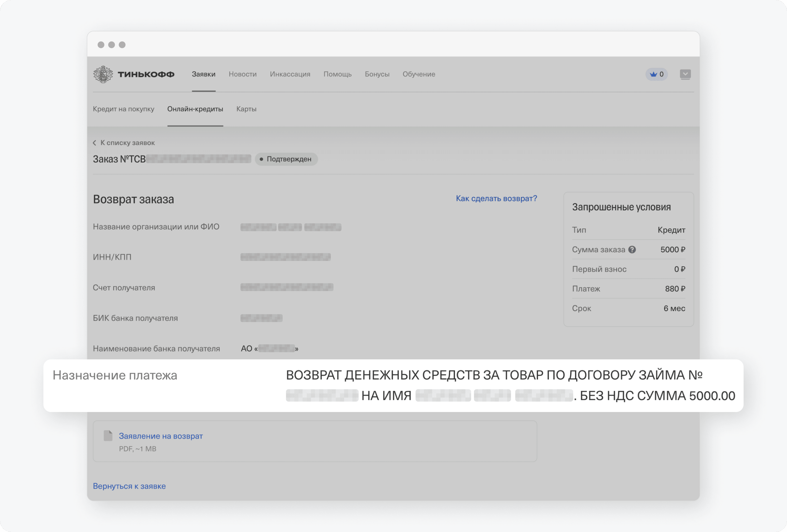Click the БИК банка получателя label

click(135, 318)
